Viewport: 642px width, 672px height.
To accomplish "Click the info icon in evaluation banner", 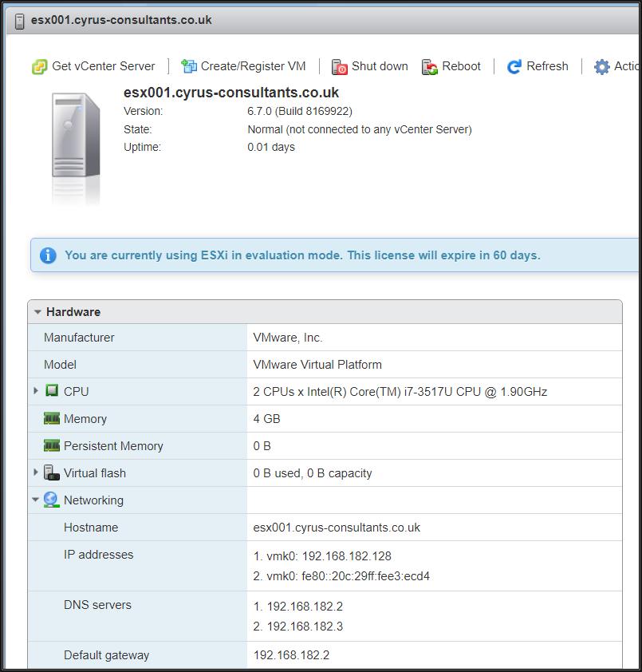I will point(48,255).
